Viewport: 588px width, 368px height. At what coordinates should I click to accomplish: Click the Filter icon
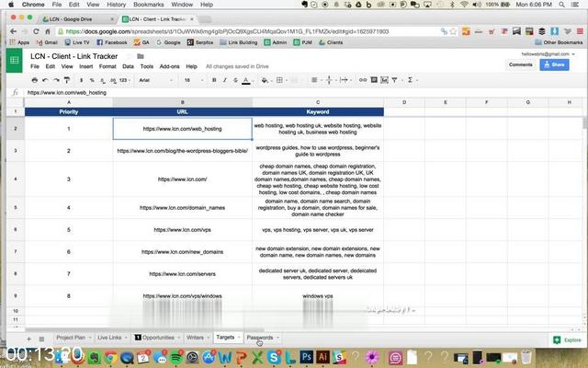394,80
